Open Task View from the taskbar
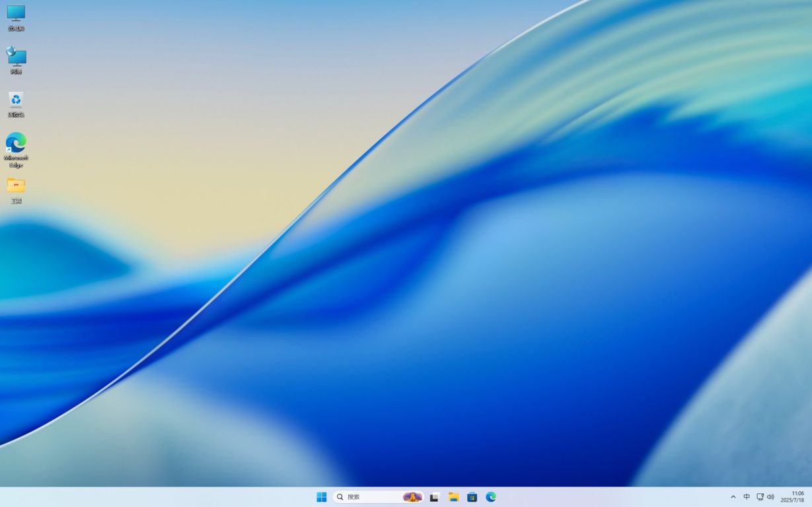Image resolution: width=812 pixels, height=507 pixels. coord(433,496)
